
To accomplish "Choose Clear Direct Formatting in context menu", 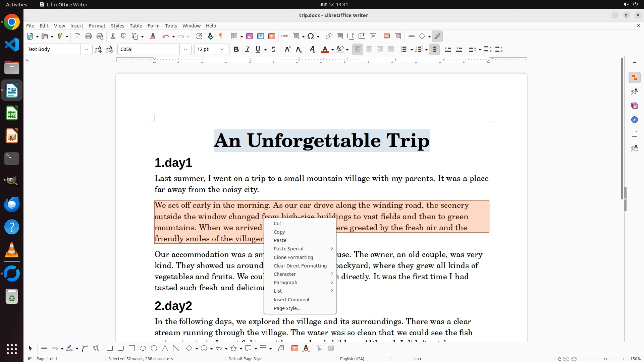I will click(x=300, y=266).
